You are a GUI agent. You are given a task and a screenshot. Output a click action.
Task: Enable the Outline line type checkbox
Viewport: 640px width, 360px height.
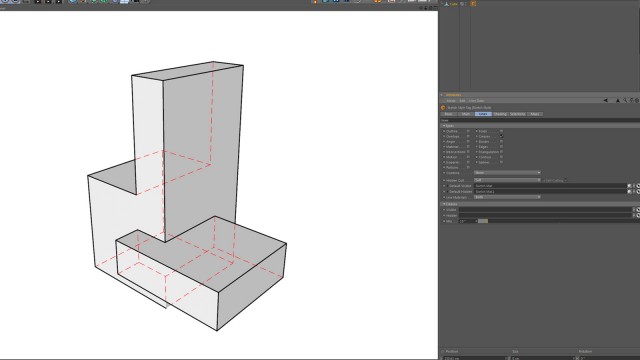pos(468,131)
